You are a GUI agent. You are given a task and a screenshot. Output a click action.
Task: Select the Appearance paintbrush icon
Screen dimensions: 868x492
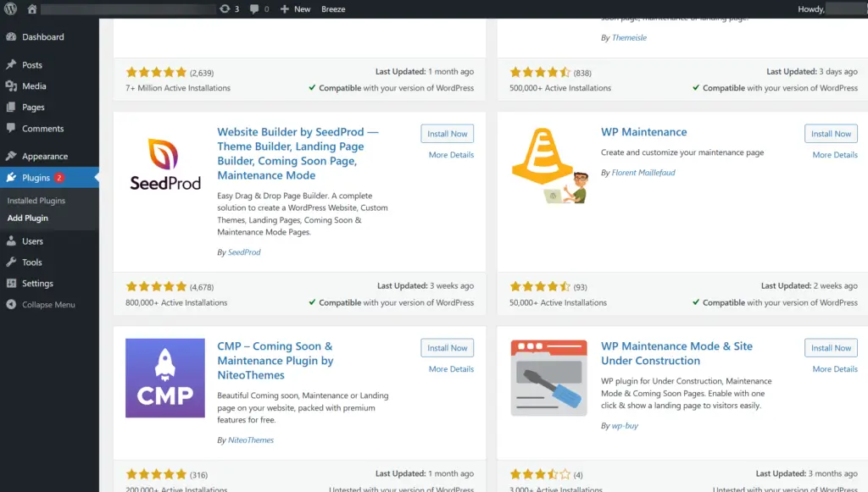12,156
